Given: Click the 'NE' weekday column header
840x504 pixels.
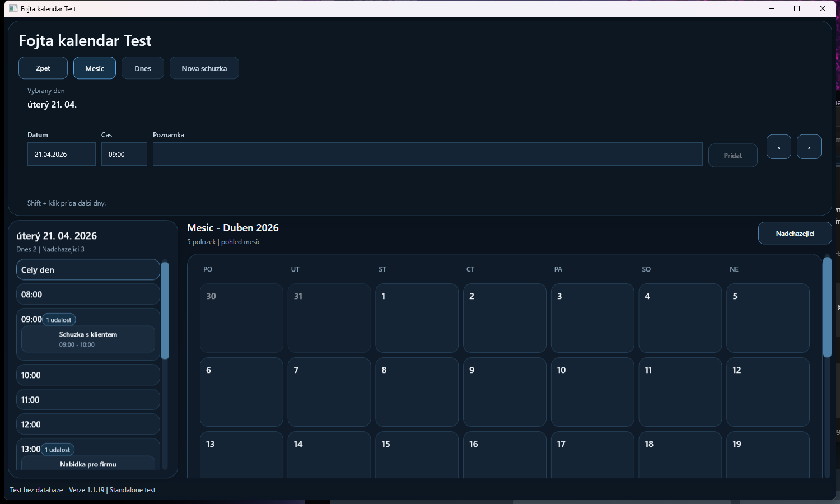Looking at the screenshot, I should (x=734, y=269).
